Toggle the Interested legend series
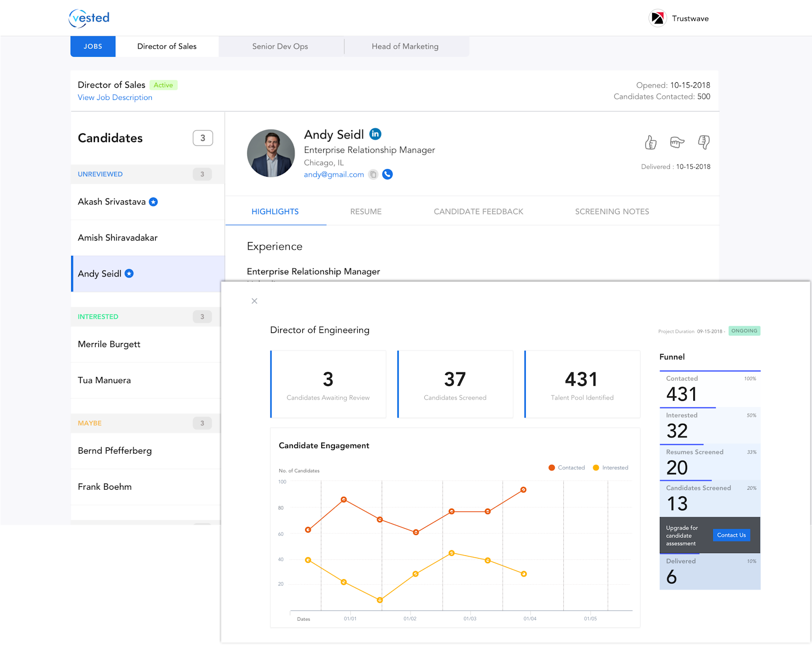812x645 pixels. [x=611, y=468]
